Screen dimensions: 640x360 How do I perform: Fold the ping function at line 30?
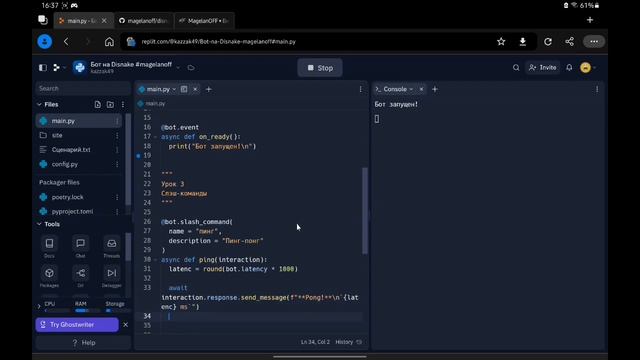pos(156,260)
